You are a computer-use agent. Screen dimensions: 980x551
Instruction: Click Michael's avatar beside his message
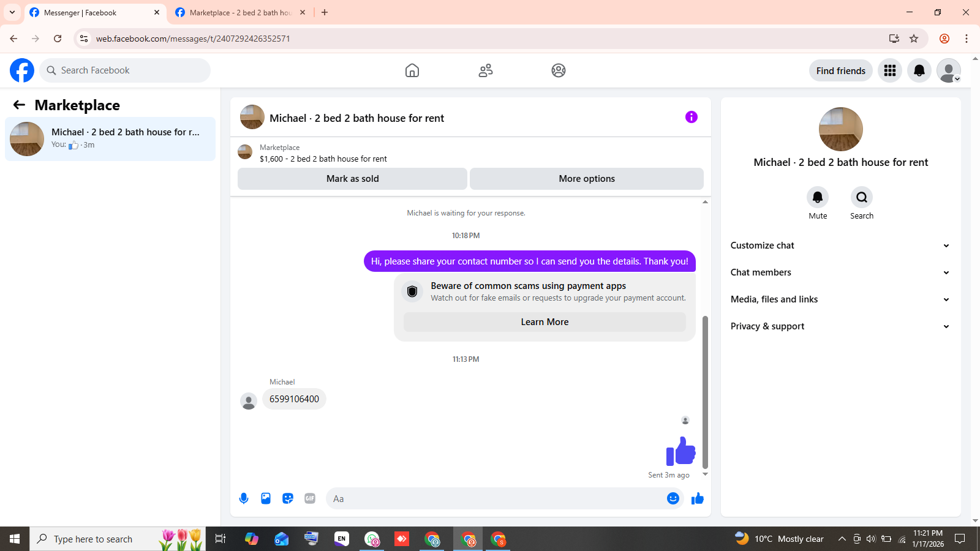click(x=249, y=402)
